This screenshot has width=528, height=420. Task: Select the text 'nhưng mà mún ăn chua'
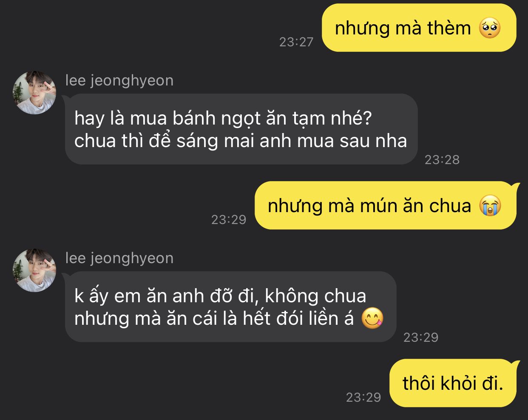pos(369,206)
